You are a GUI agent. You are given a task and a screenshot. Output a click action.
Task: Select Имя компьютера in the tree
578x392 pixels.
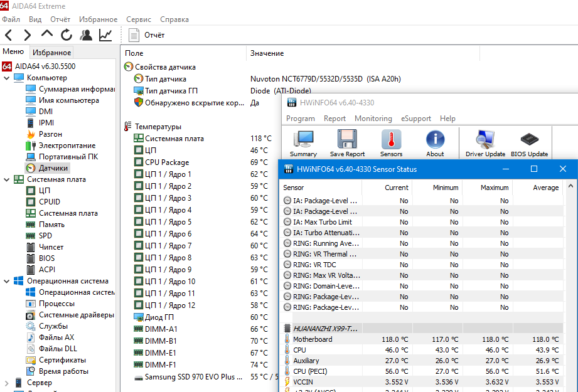[x=62, y=100]
